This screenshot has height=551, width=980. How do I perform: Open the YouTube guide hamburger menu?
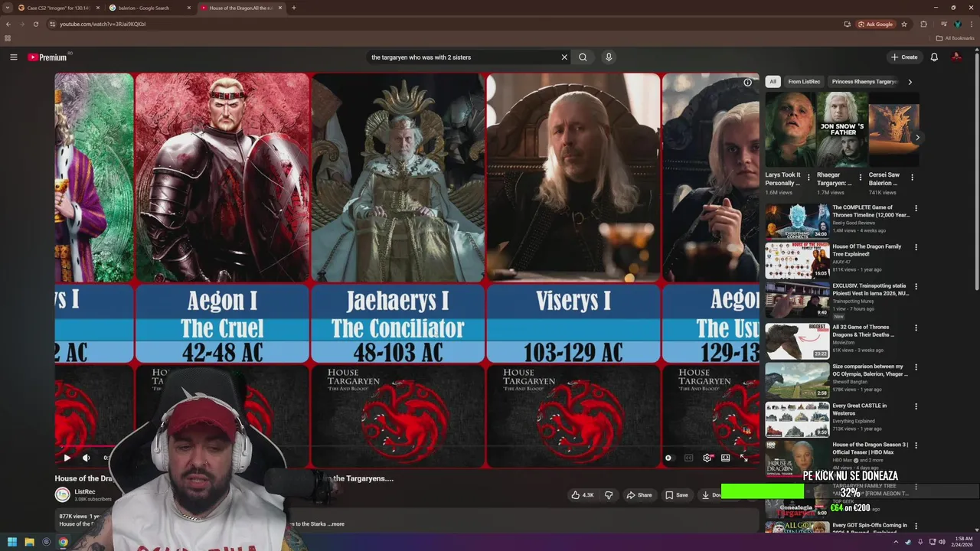13,57
